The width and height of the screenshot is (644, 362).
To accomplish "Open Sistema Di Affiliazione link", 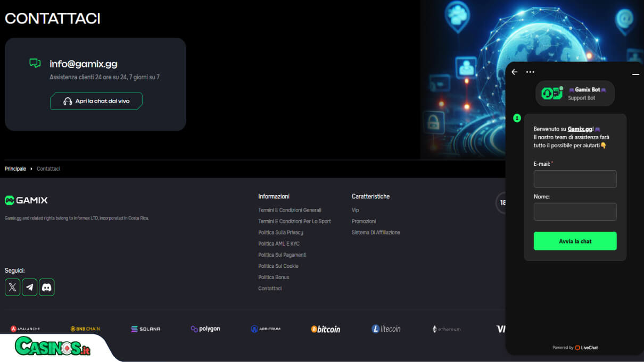I will [x=376, y=232].
